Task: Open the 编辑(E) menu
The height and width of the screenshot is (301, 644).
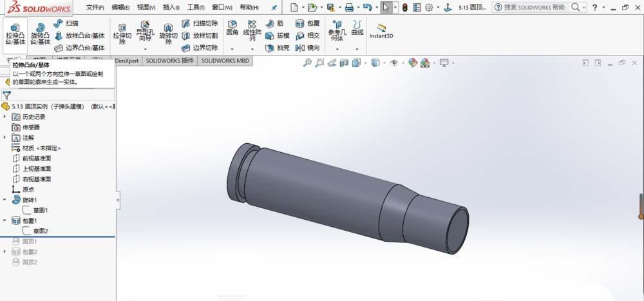Action: click(121, 7)
